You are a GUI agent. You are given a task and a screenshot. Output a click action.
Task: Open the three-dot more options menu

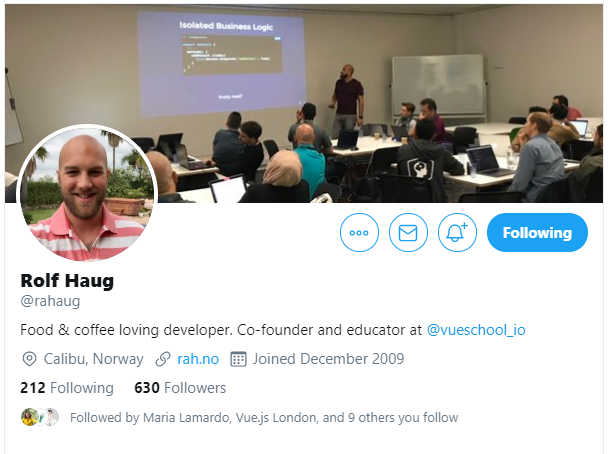coord(359,233)
